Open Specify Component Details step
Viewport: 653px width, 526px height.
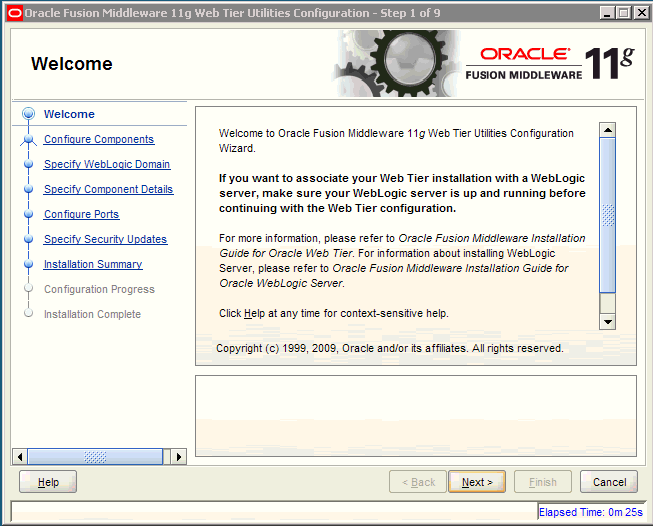point(108,189)
